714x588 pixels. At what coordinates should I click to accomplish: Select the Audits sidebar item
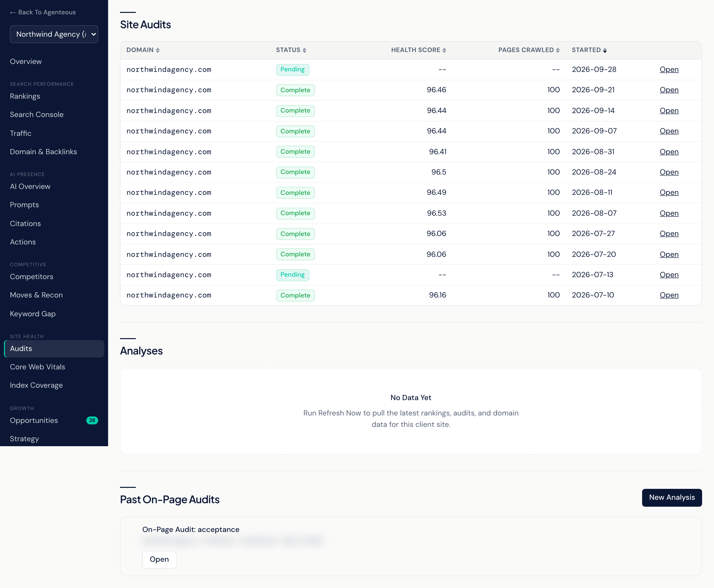pos(54,349)
